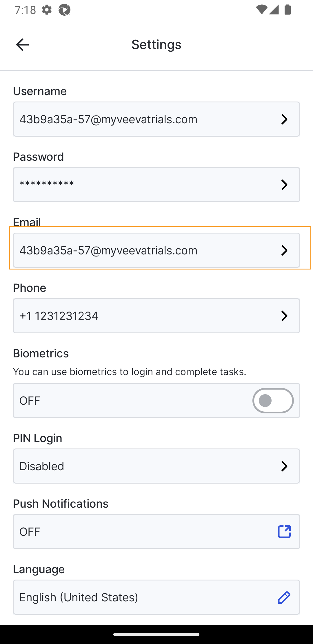Tap the Wi-Fi signal status icon
This screenshot has width=313, height=644.
[261, 10]
